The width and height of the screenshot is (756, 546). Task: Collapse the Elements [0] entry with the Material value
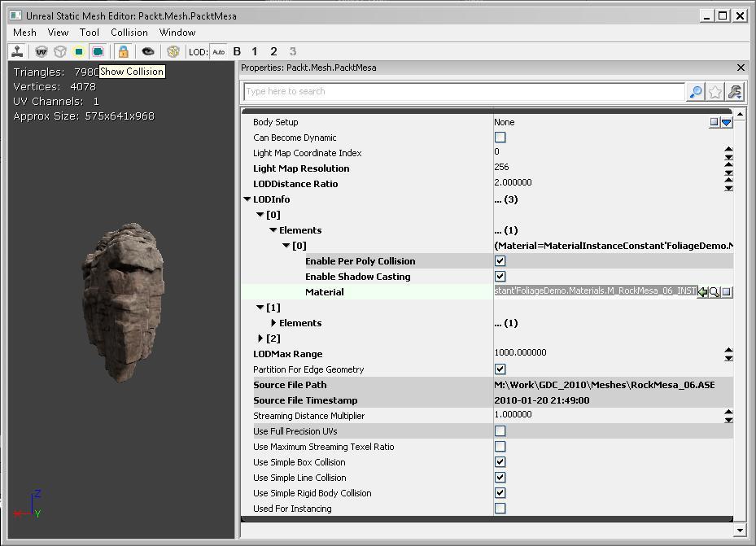click(x=286, y=245)
